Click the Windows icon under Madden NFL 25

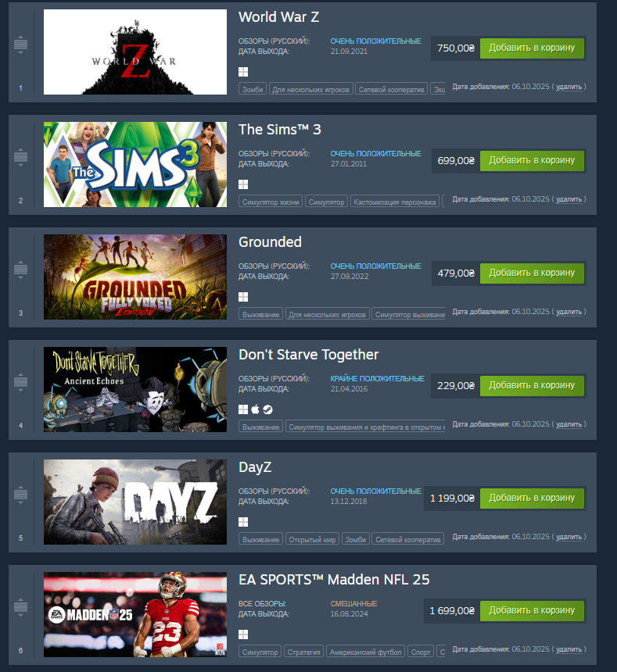click(x=243, y=634)
